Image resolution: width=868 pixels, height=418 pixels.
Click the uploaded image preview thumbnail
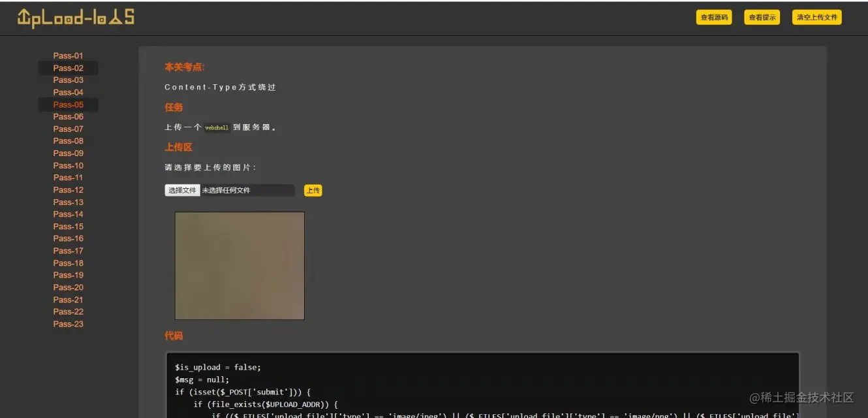click(239, 265)
